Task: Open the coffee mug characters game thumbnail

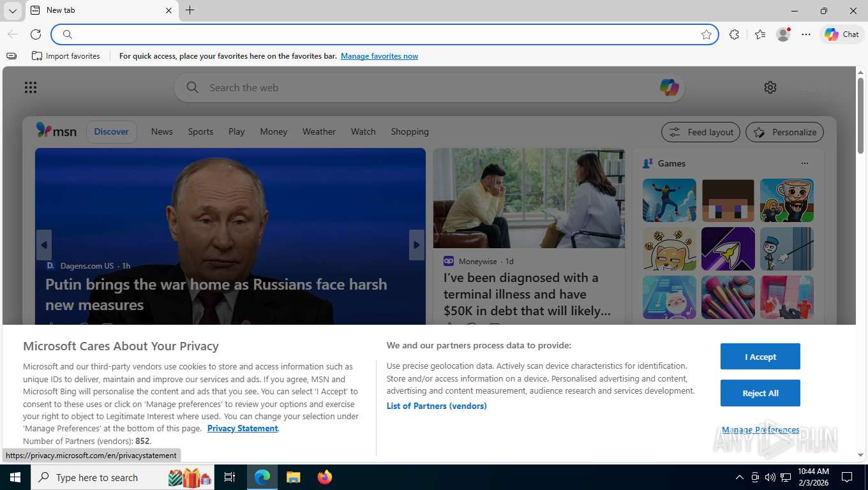Action: (x=787, y=200)
